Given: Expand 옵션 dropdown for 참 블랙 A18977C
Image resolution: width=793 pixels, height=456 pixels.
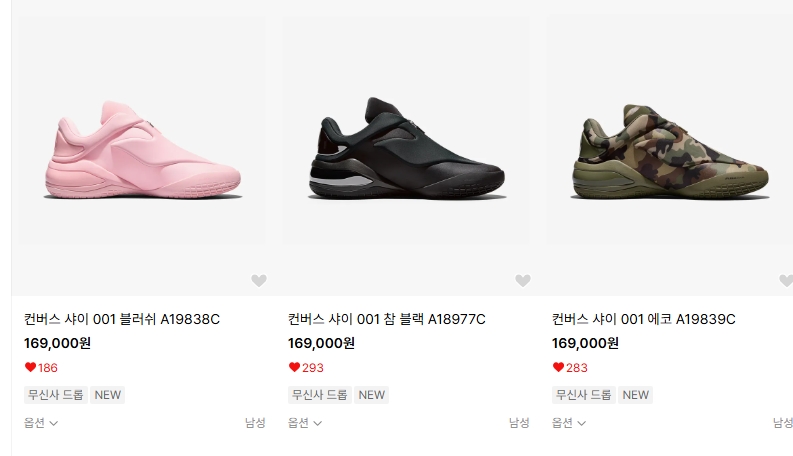Looking at the screenshot, I should coord(305,423).
